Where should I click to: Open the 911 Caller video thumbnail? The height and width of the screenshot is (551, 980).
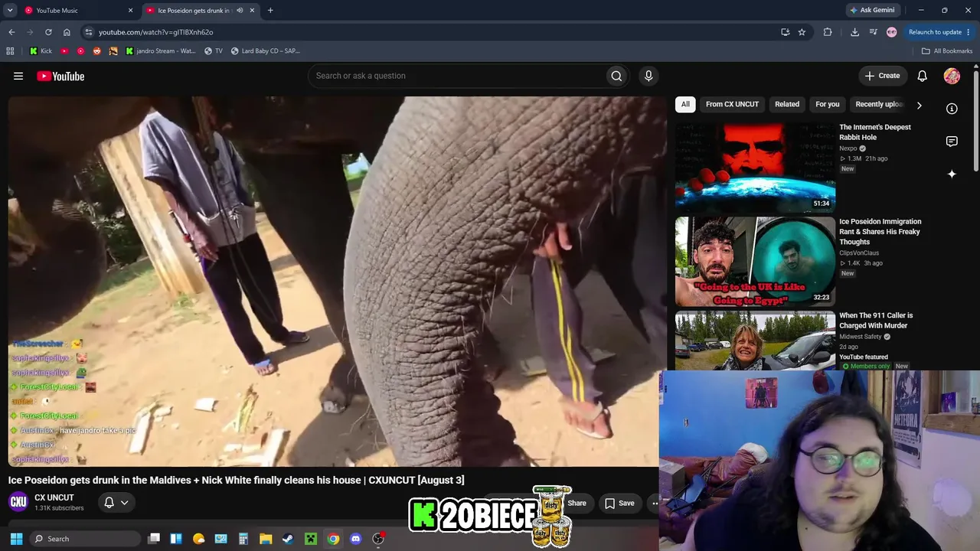click(755, 340)
